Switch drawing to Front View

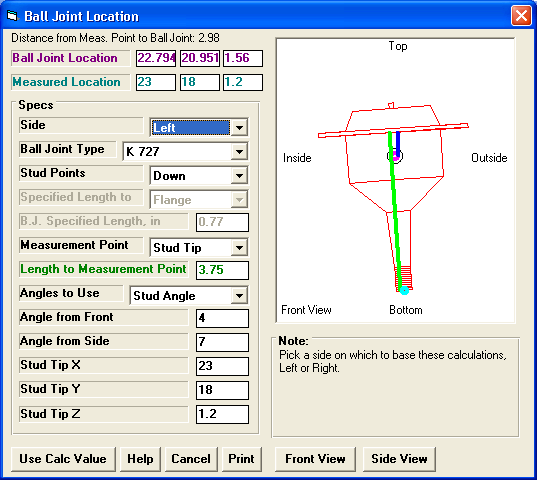[x=315, y=459]
